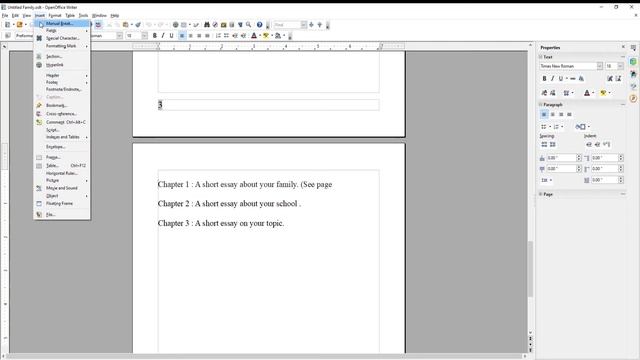Open Picture submenu

pyautogui.click(x=62, y=180)
